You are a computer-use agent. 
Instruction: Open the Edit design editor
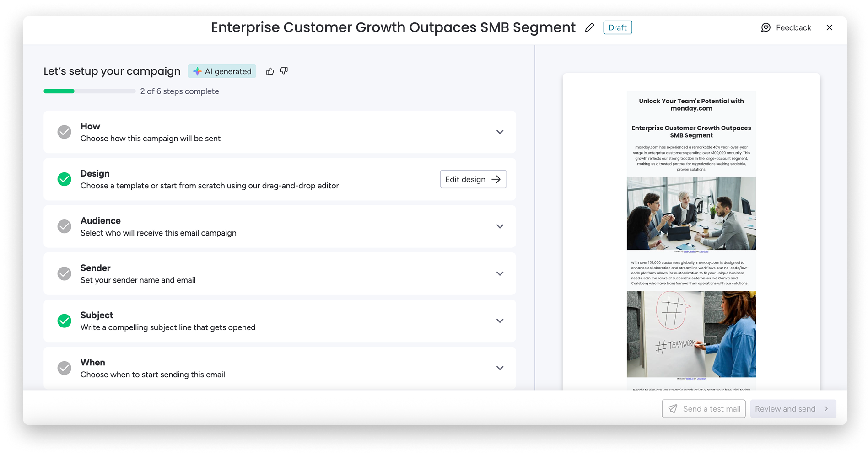(x=473, y=179)
